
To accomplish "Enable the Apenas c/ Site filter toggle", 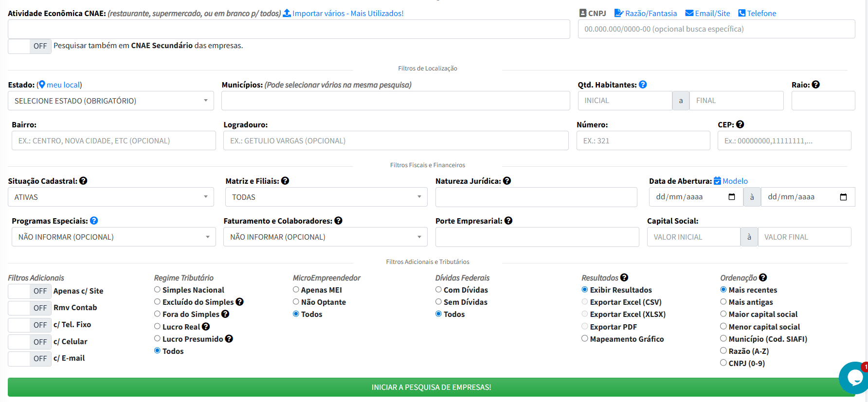I will click(x=30, y=291).
